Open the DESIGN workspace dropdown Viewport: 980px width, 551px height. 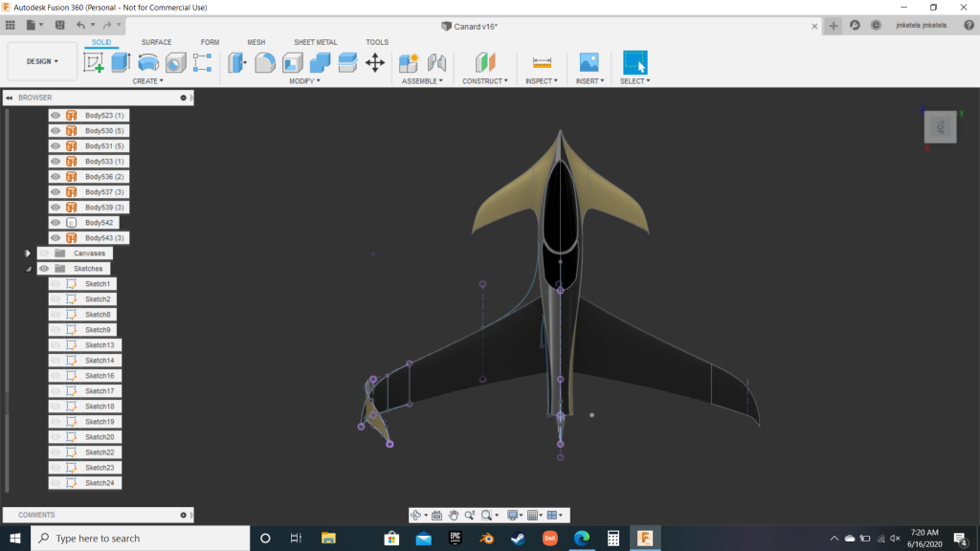[42, 61]
